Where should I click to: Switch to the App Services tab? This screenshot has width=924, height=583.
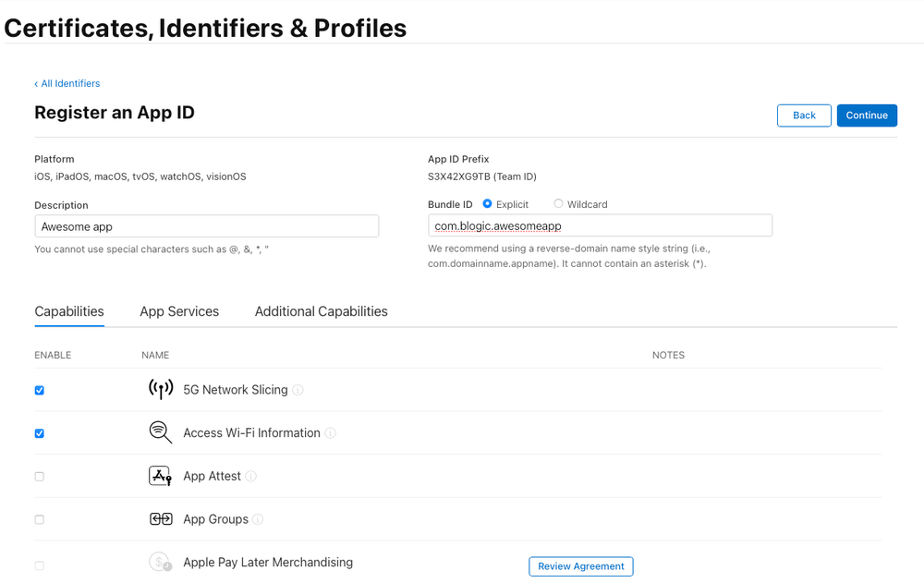point(178,311)
